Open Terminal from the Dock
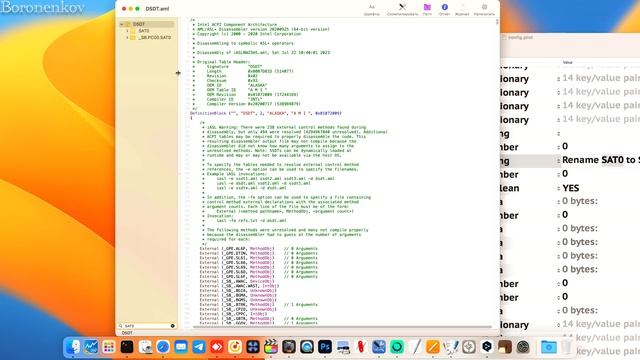Viewport: 640px width, 360px height. coord(127,347)
